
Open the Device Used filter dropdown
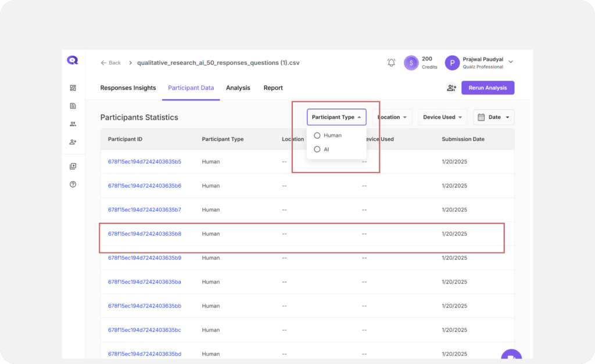[444, 117]
